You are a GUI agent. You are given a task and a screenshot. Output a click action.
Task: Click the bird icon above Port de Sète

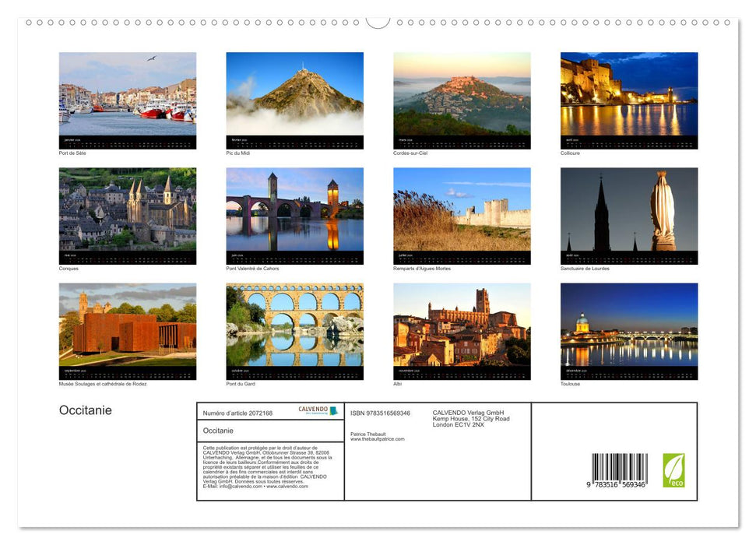point(150,58)
